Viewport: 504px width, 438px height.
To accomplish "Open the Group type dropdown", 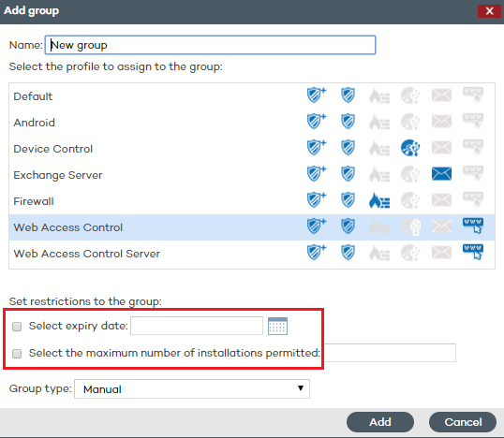I will pos(192,389).
